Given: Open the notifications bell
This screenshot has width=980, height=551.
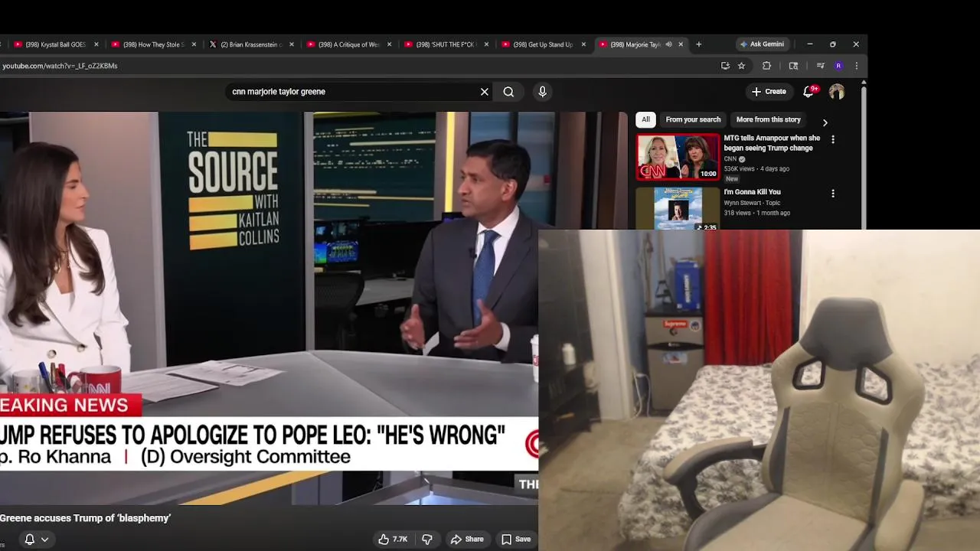Looking at the screenshot, I should click(808, 92).
